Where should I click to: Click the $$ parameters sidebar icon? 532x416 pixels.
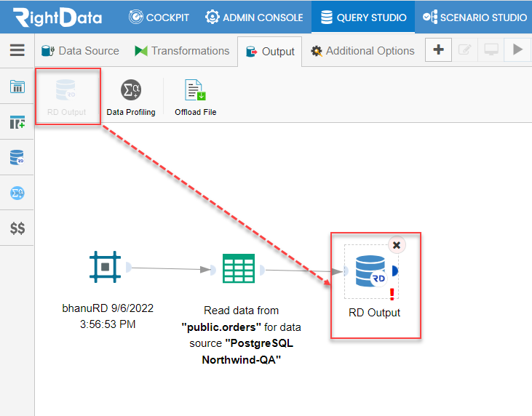coord(17,228)
